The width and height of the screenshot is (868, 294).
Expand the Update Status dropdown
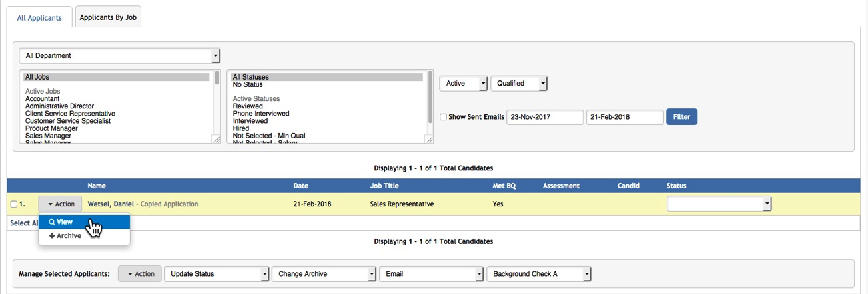coord(216,274)
